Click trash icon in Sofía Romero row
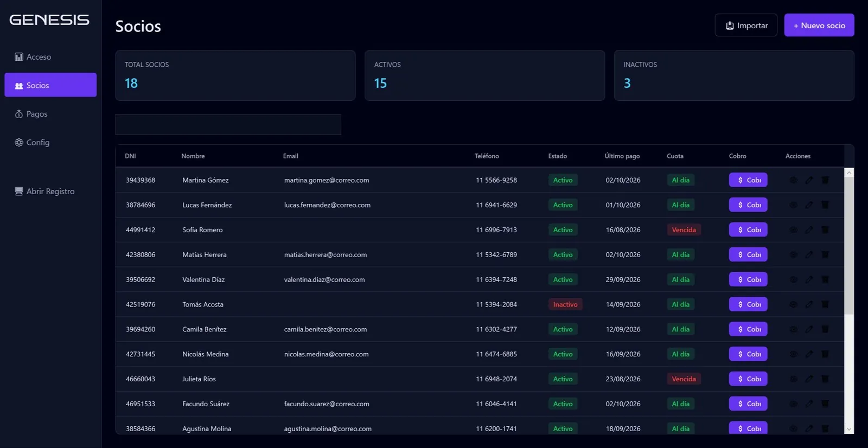This screenshot has height=448, width=868. [x=825, y=230]
